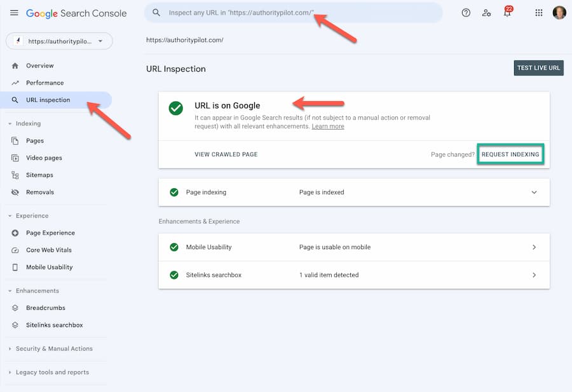
Task: Collapse the Indexing section
Action: coord(10,124)
